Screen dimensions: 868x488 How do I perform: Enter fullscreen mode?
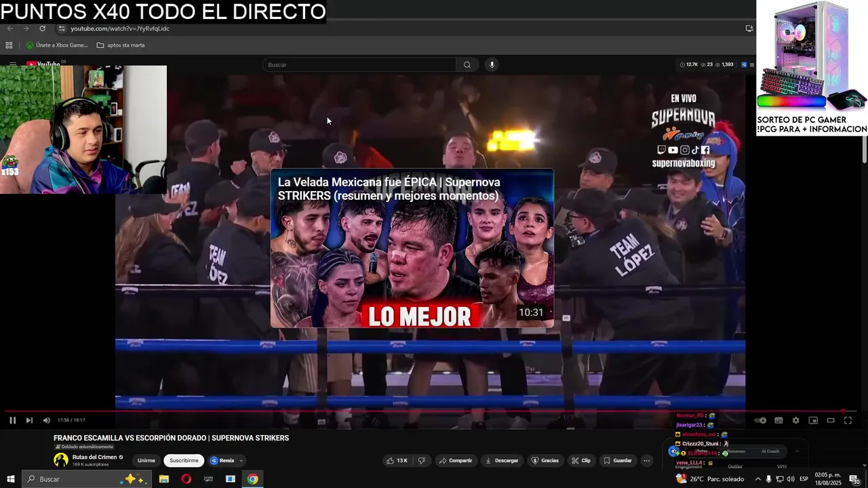(x=848, y=420)
